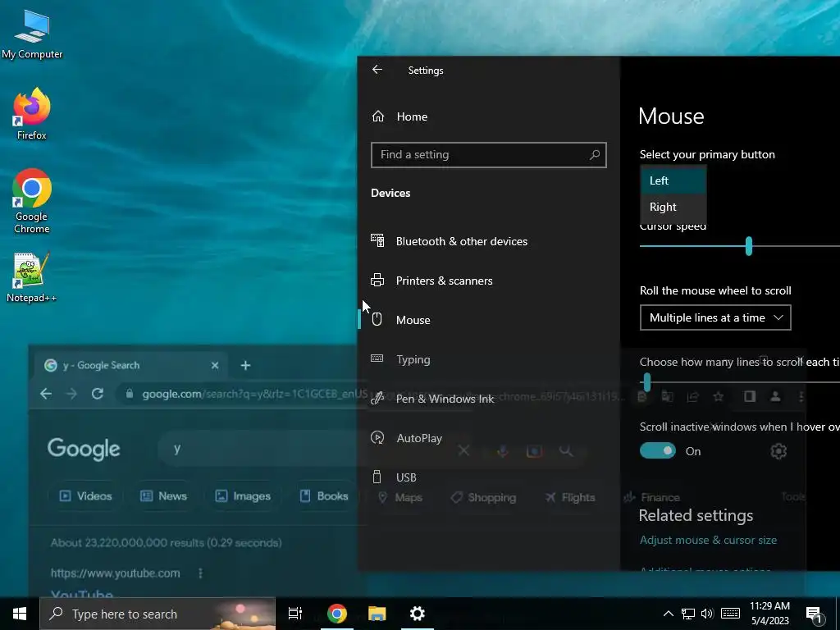Click the https://www.youtube.com result link
The width and height of the screenshot is (840, 630).
pyautogui.click(x=115, y=573)
